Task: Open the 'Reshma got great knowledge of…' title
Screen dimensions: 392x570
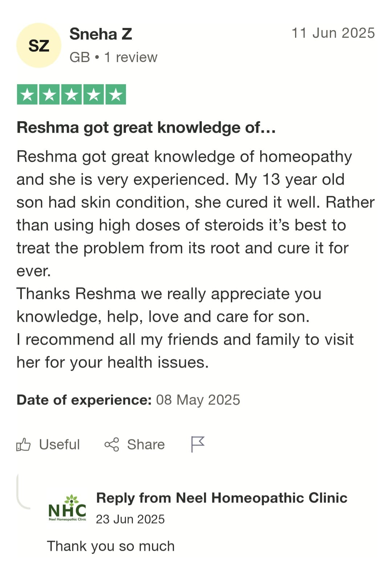Action: pos(146,127)
